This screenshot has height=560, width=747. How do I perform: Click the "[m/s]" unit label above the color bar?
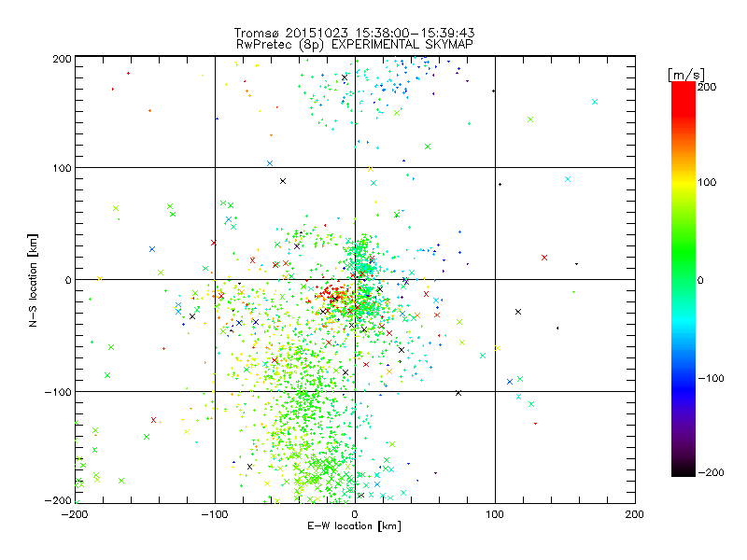point(685,75)
